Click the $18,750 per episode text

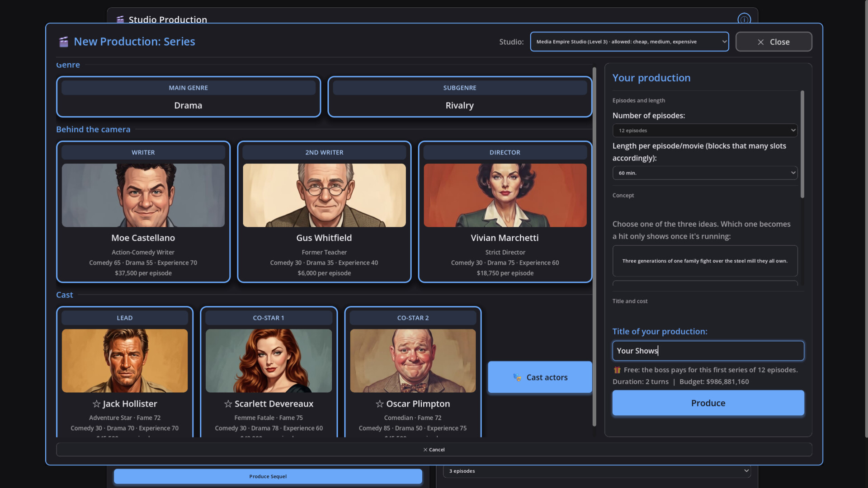point(505,273)
